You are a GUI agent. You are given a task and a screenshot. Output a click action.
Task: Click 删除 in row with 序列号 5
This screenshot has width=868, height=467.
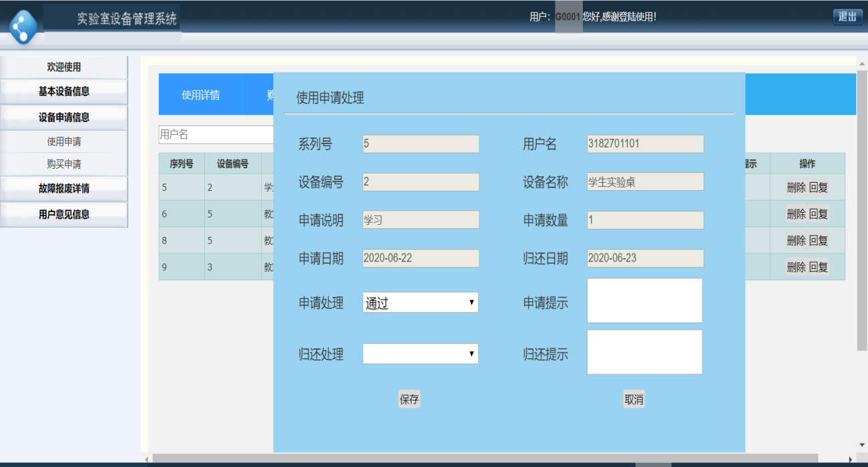pyautogui.click(x=796, y=187)
